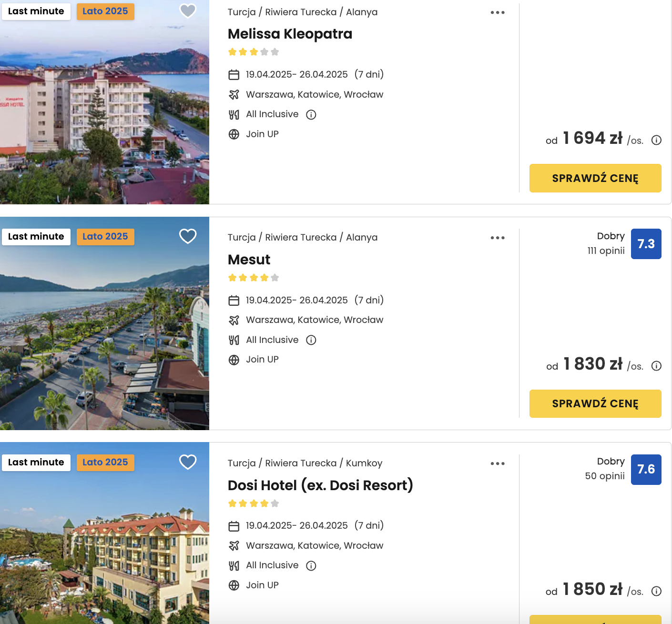Favorite the Dosi Hotel with heart icon
This screenshot has width=672, height=624.
click(188, 462)
